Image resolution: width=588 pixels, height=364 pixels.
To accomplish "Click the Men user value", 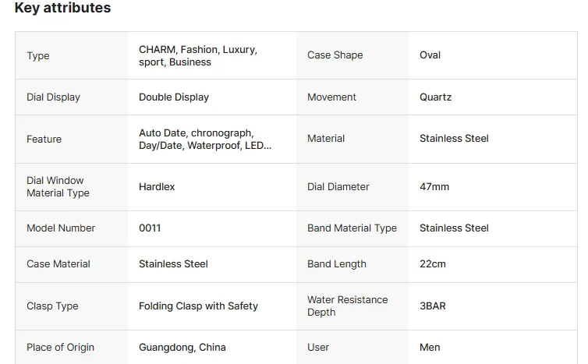I will pyautogui.click(x=430, y=347).
